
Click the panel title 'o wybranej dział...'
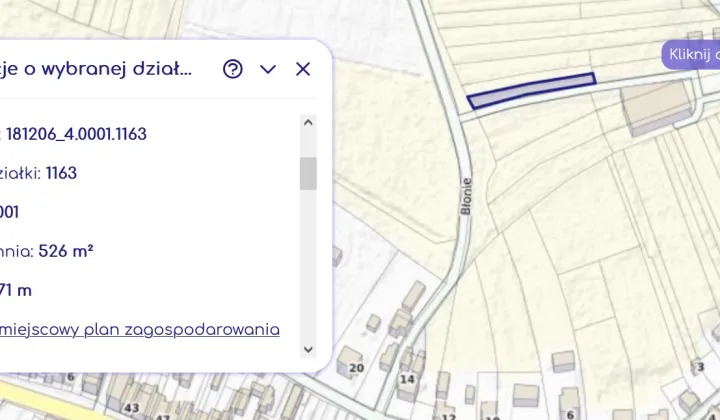(107, 69)
